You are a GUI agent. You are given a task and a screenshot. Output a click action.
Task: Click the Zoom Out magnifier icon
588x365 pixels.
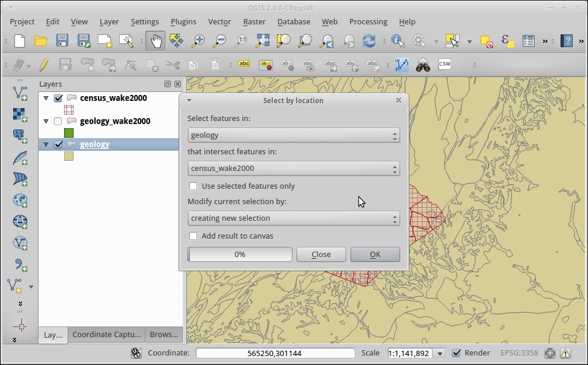point(219,41)
